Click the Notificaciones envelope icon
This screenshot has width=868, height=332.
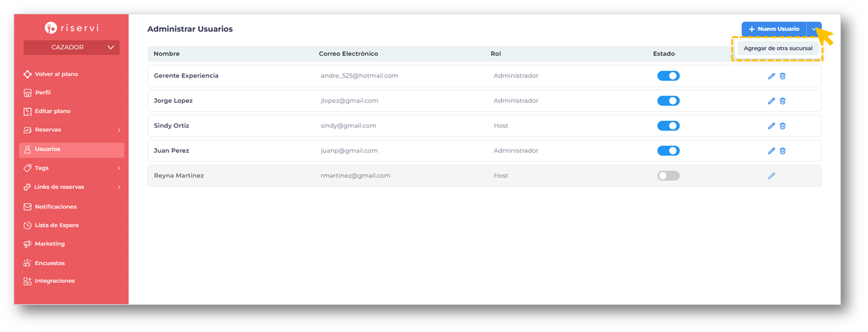27,207
